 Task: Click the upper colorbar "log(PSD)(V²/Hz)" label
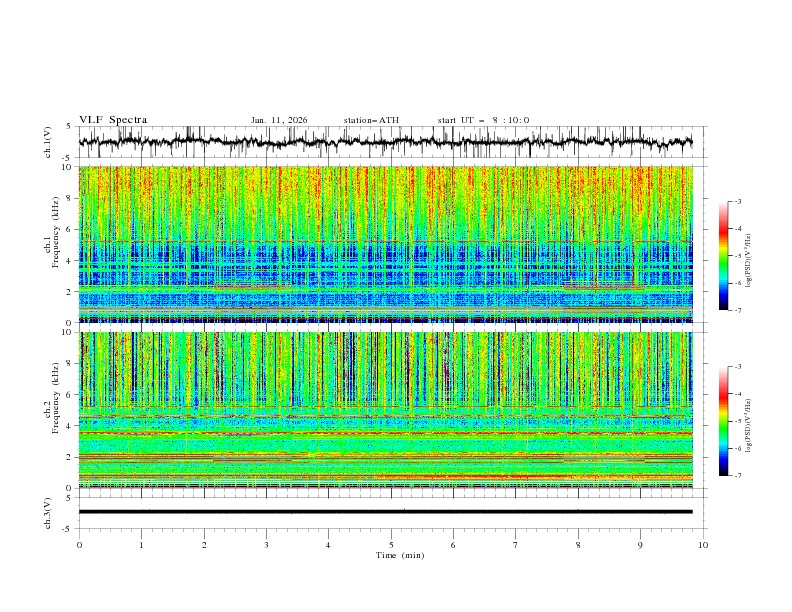pyautogui.click(x=748, y=261)
